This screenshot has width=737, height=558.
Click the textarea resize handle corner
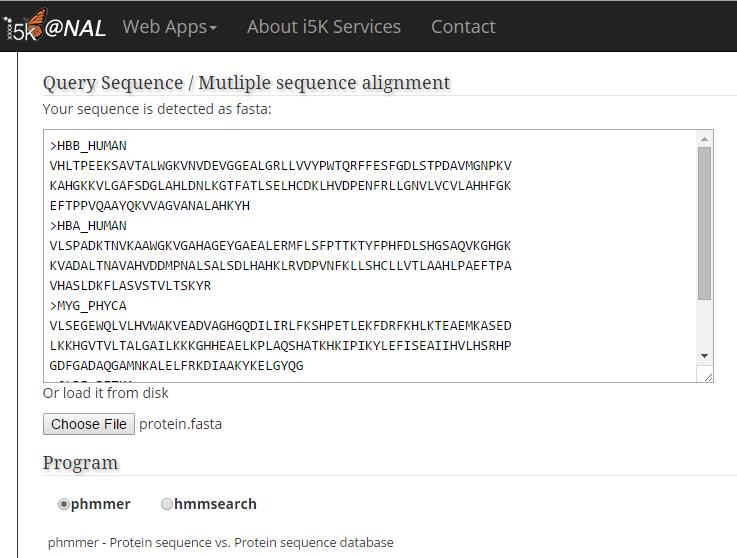click(x=708, y=375)
